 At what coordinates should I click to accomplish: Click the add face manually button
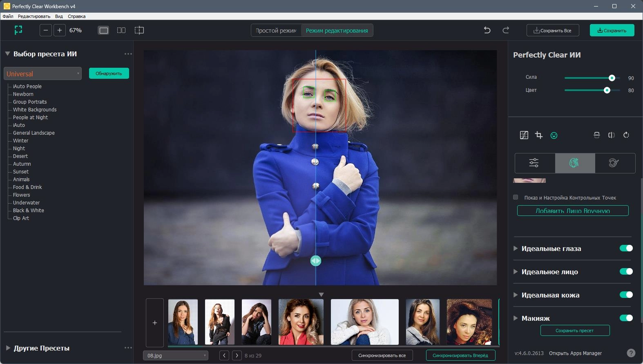pos(573,211)
